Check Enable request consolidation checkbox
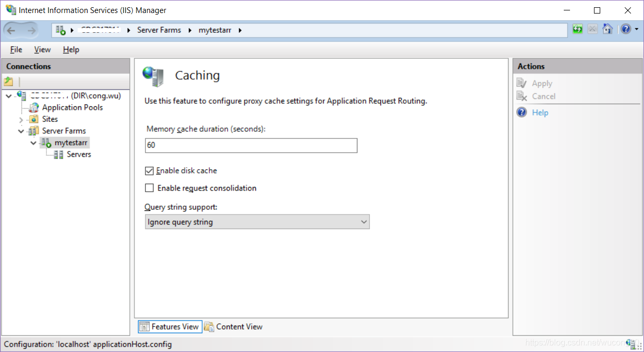The image size is (644, 352). (x=150, y=188)
